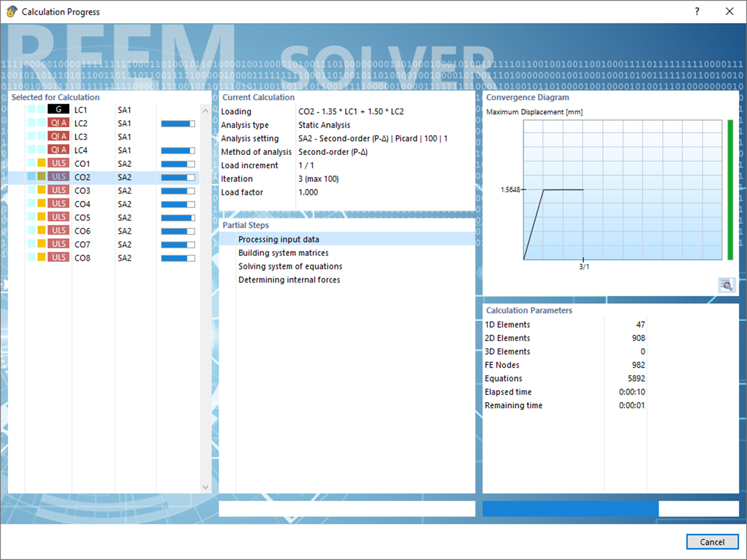Click the Remaining time value 0:00:01
This screenshot has width=747, height=560.
coord(632,405)
